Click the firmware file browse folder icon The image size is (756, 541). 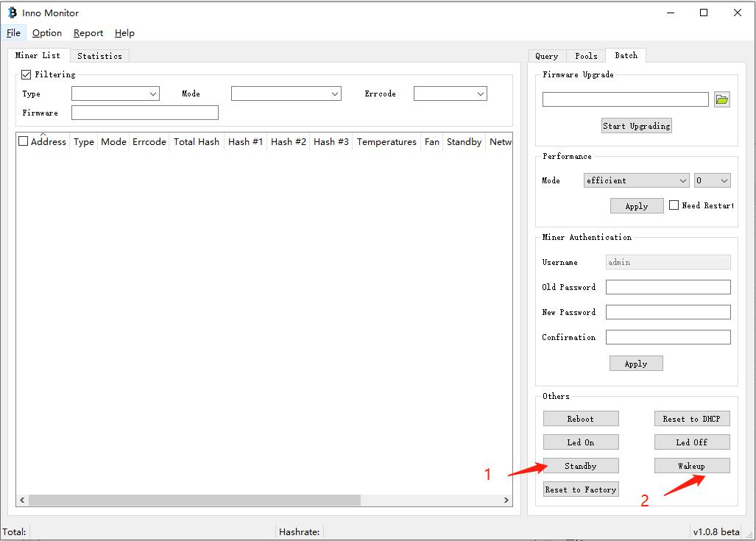tap(721, 100)
